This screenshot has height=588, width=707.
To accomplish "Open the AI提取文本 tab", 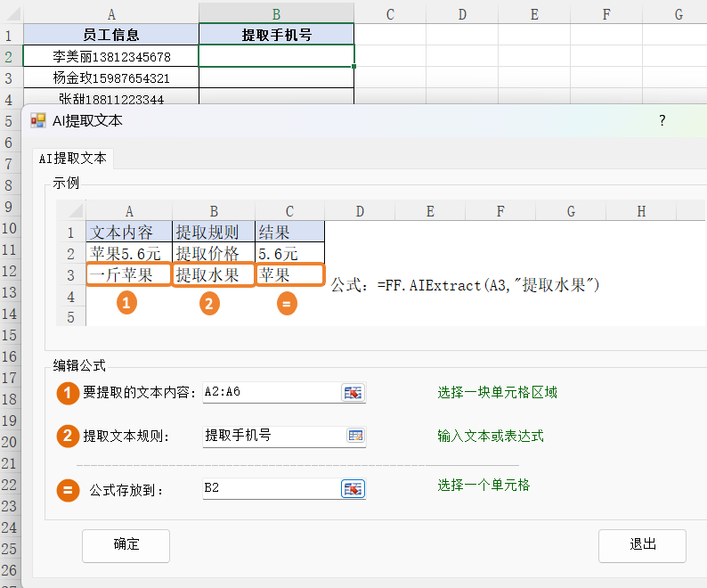I will (73, 159).
